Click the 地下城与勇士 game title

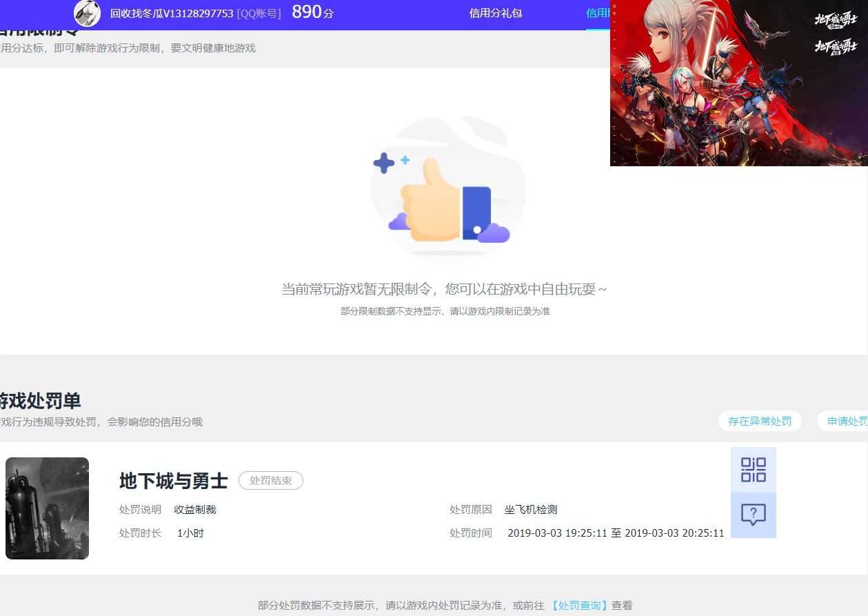(174, 481)
